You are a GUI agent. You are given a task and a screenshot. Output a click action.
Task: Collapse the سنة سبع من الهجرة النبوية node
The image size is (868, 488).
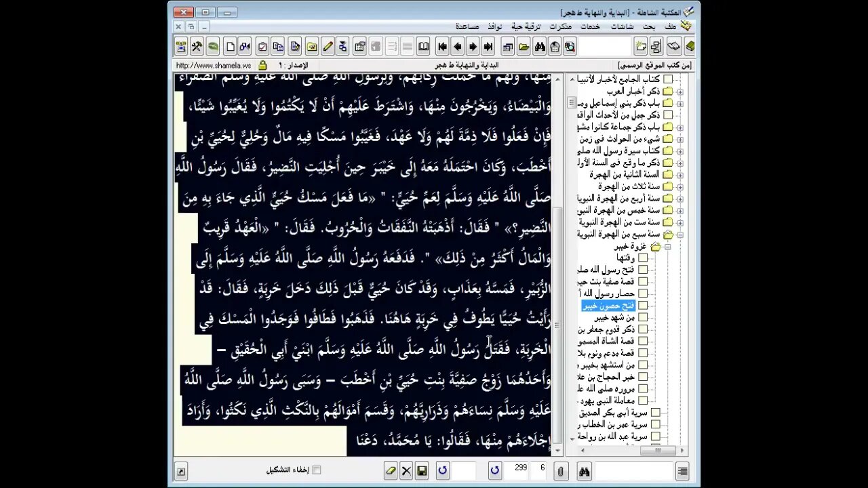point(680,234)
